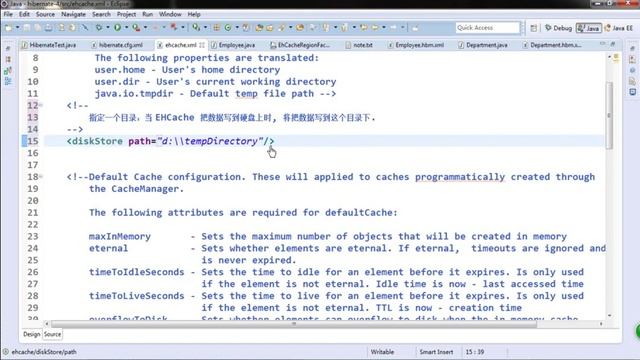Click the New Java Class green icon
The width and height of the screenshot is (640, 360).
pyautogui.click(x=228, y=28)
